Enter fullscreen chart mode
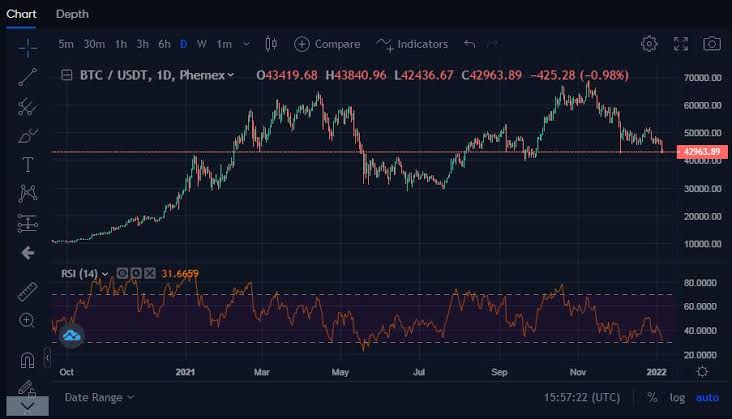The height and width of the screenshot is (419, 732). 681,44
